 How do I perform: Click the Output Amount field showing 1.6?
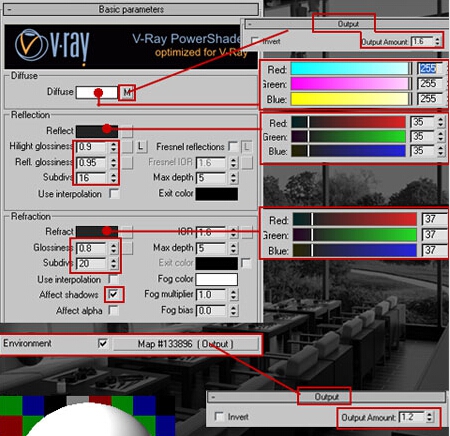pyautogui.click(x=422, y=42)
